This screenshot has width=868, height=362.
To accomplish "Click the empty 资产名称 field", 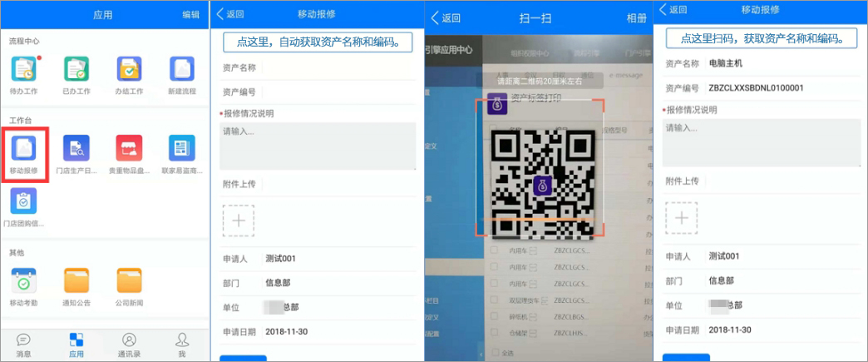I will (338, 68).
